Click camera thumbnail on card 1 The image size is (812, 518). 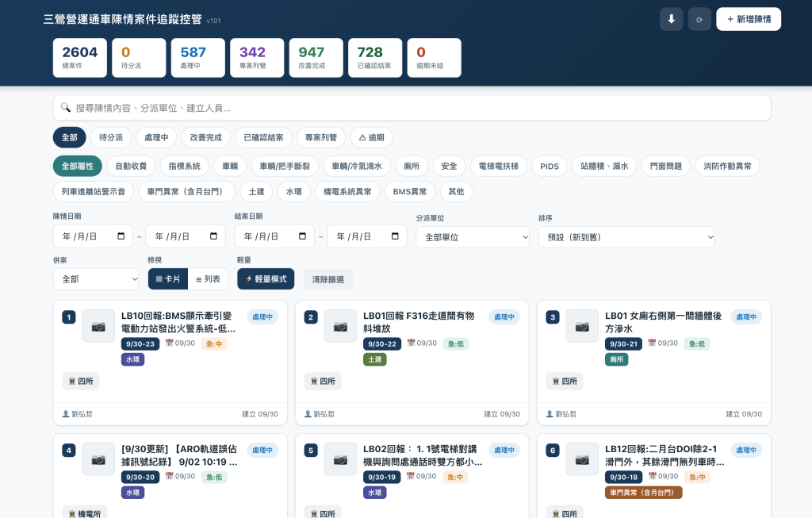point(98,326)
